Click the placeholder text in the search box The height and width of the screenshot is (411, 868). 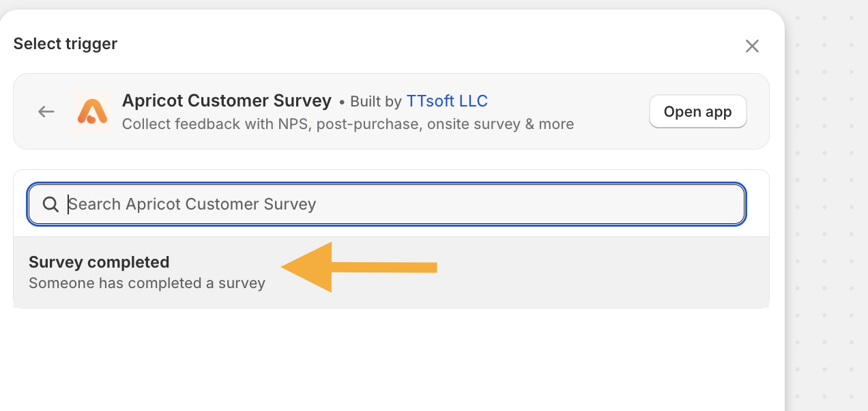point(192,204)
